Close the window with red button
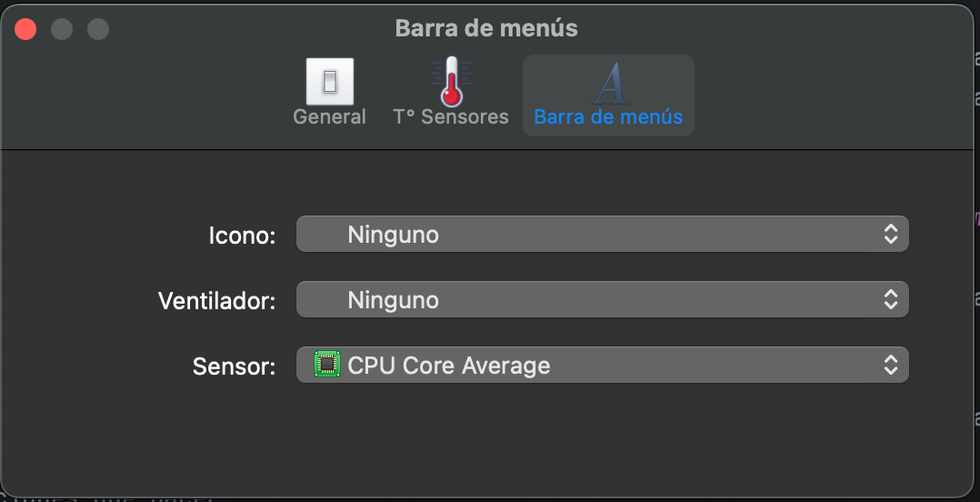This screenshot has height=502, width=980. tap(25, 29)
